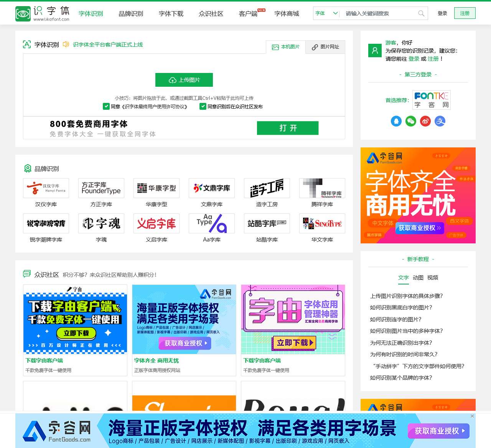
Task: Open tutorial 如何识别图片当中的多种字体?
Action: [x=406, y=331]
